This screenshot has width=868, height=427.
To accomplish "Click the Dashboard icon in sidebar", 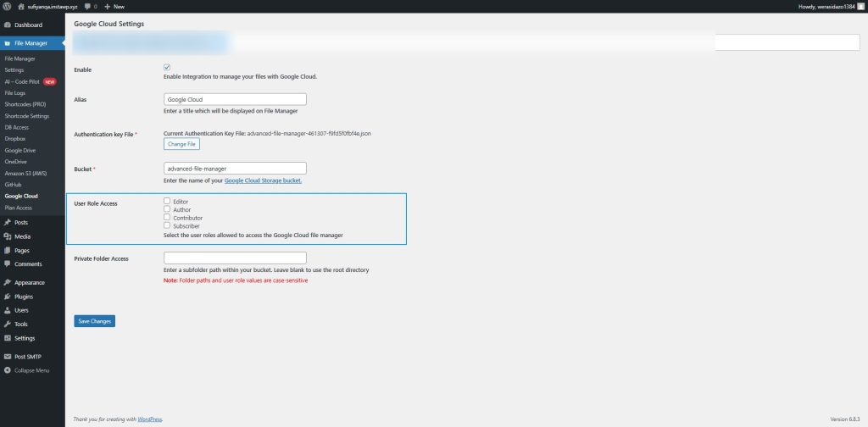I will click(x=7, y=25).
